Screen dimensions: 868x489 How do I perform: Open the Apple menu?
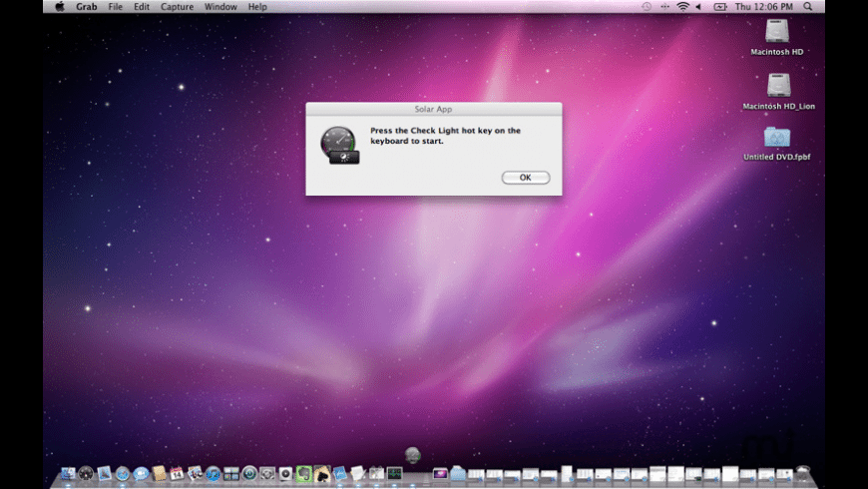coord(59,7)
